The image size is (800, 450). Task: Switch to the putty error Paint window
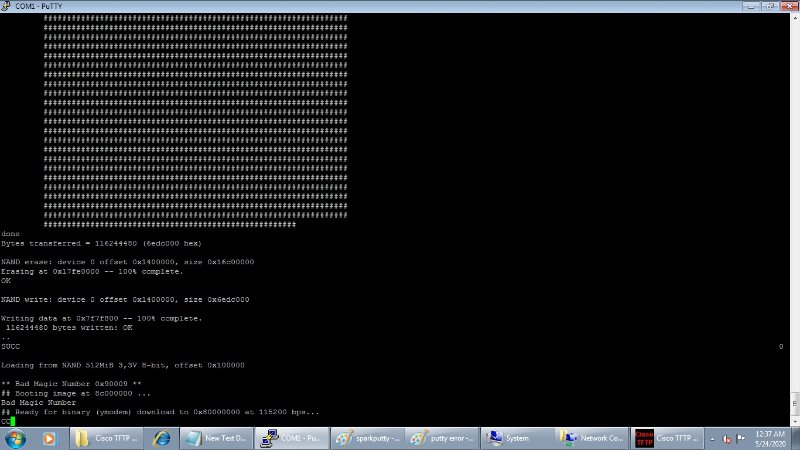click(x=442, y=439)
